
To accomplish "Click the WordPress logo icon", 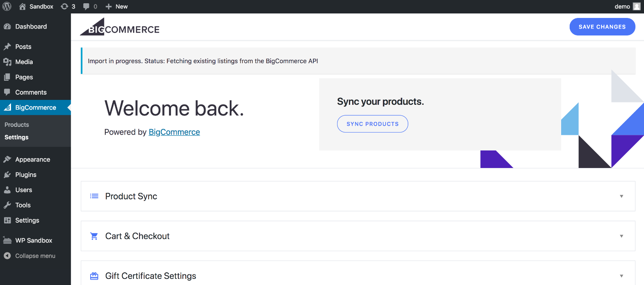I will tap(7, 7).
